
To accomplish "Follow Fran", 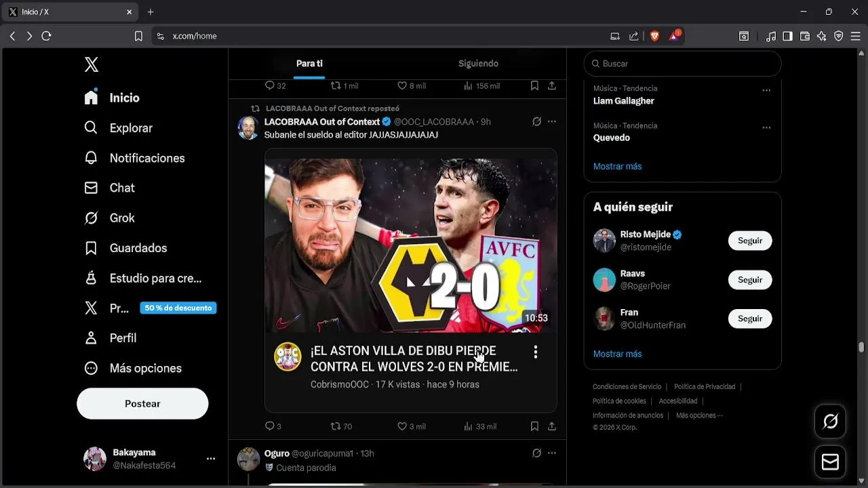I will click(750, 319).
